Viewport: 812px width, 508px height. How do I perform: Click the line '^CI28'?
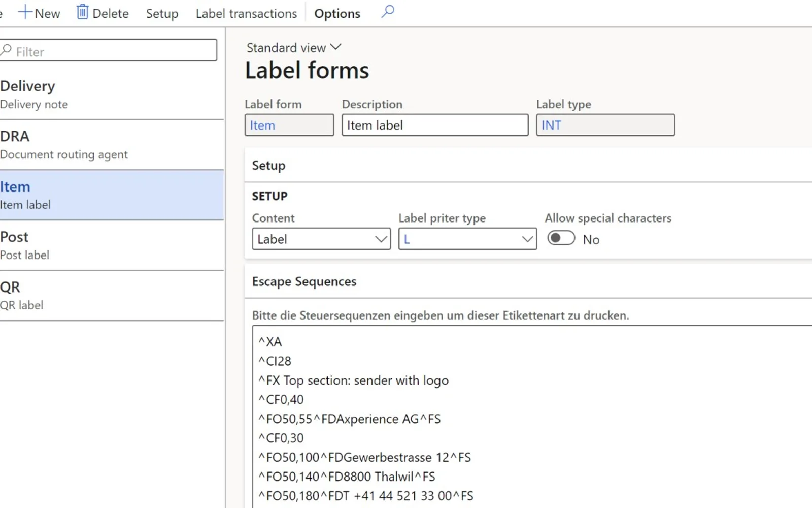pyautogui.click(x=275, y=361)
